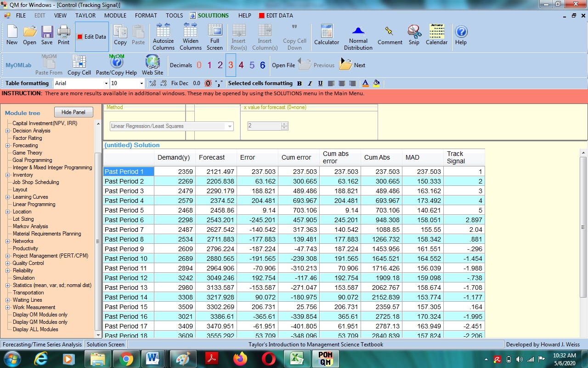Click the increase decimals icon in Table formatting
The image size is (588, 368).
click(x=153, y=83)
